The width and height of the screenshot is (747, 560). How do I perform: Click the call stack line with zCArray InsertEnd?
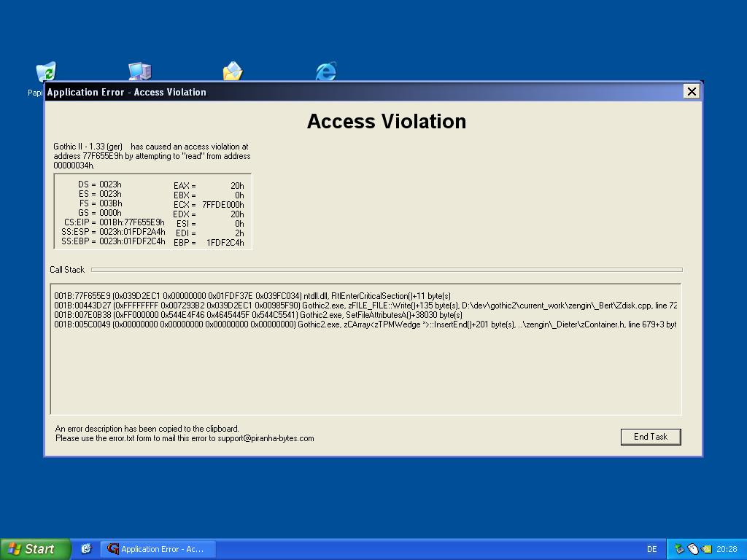pyautogui.click(x=365, y=324)
